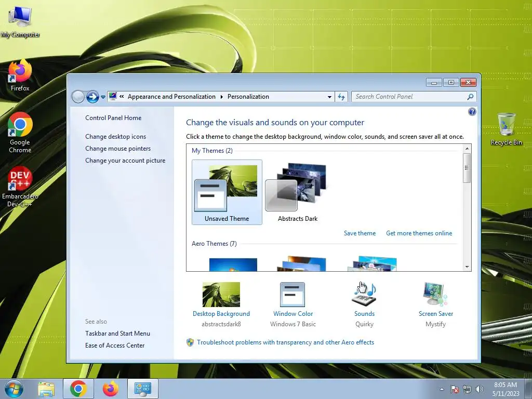Open Taskbar and Start Menu link
Image resolution: width=532 pixels, height=399 pixels.
118,334
